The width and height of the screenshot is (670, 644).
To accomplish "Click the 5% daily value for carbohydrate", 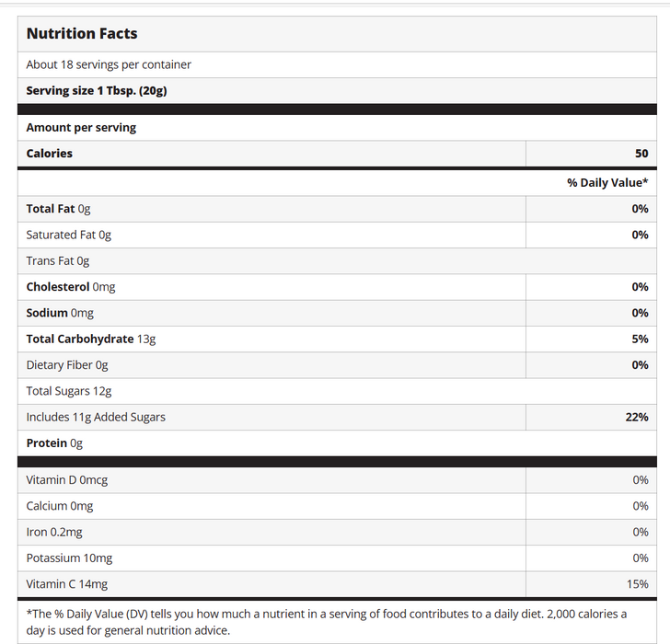I will [x=640, y=339].
